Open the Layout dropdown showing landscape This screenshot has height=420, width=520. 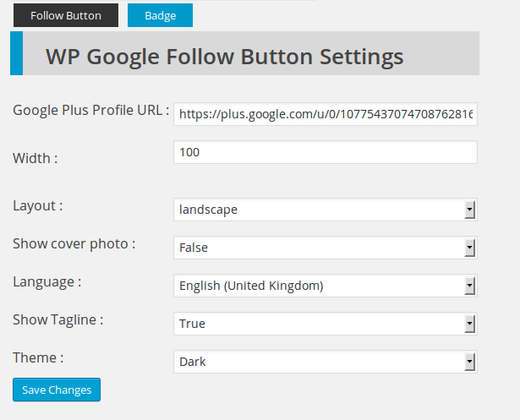pyautogui.click(x=326, y=210)
